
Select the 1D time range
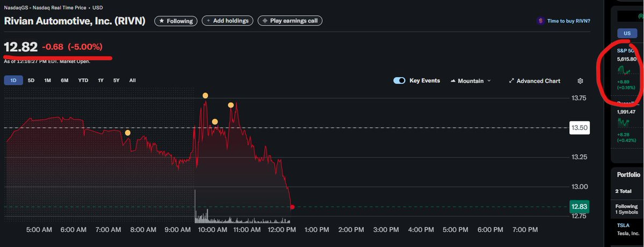[13, 81]
